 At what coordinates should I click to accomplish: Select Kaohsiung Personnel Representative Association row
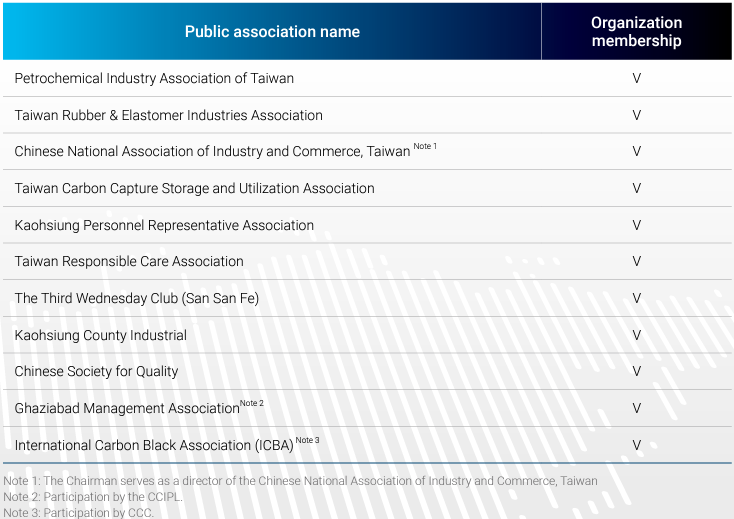[367, 225]
